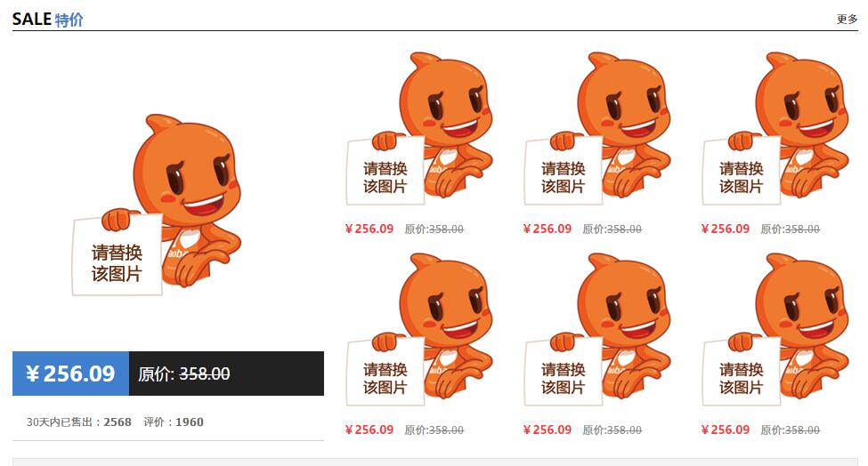The image size is (868, 466).
Task: Click red ¥256.09 price under last top-row product
Action: point(726,229)
